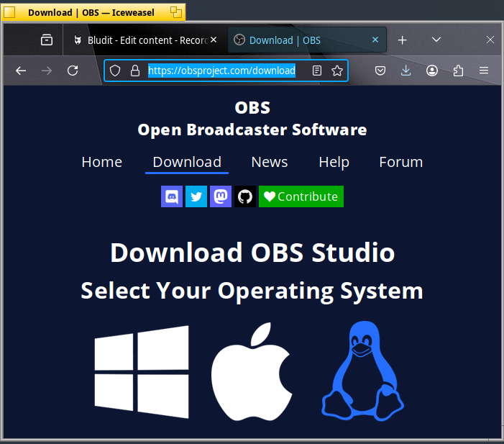Viewport: 504px width, 444px height.
Task: Show site security padlock info
Action: [x=135, y=71]
